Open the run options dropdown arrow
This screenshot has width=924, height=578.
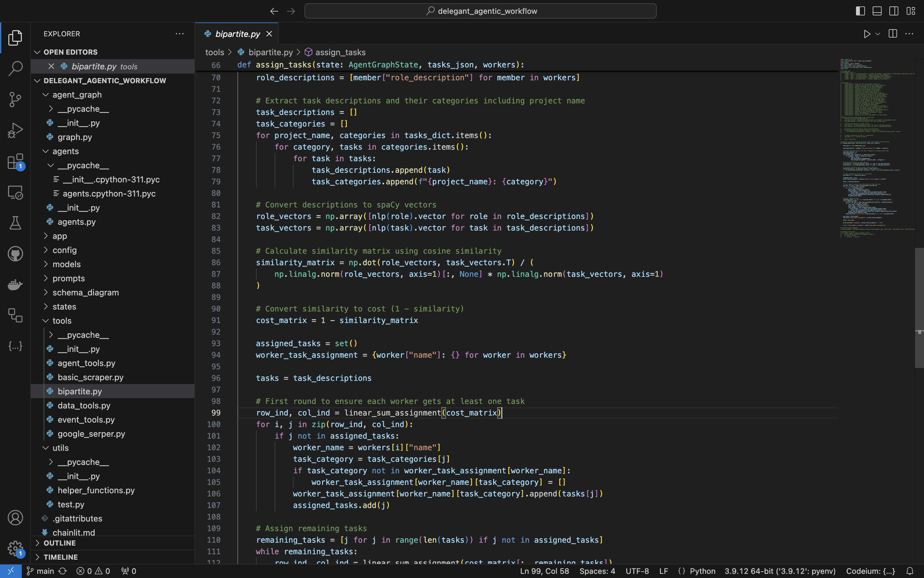(x=878, y=34)
